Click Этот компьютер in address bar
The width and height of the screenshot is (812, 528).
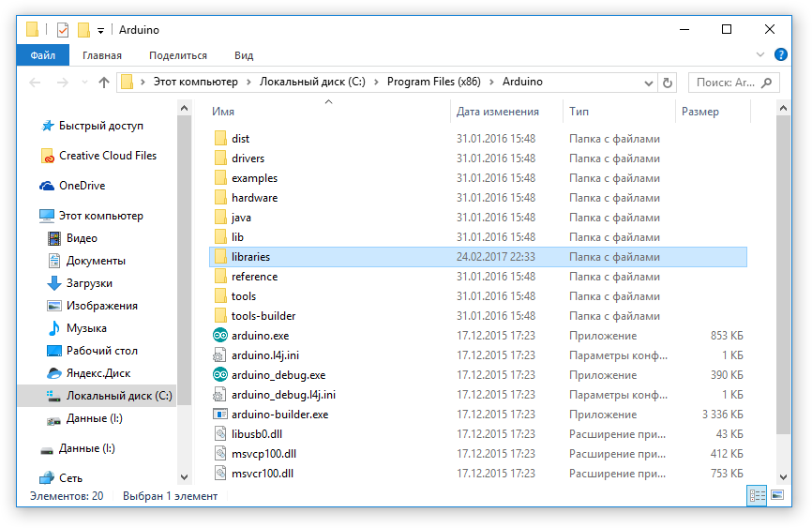(196, 82)
